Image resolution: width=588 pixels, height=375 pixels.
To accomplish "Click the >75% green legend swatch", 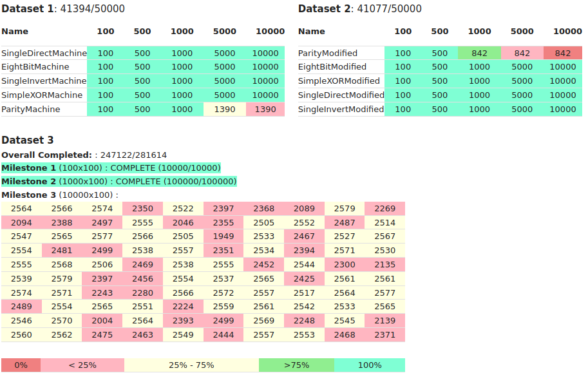I will (296, 365).
